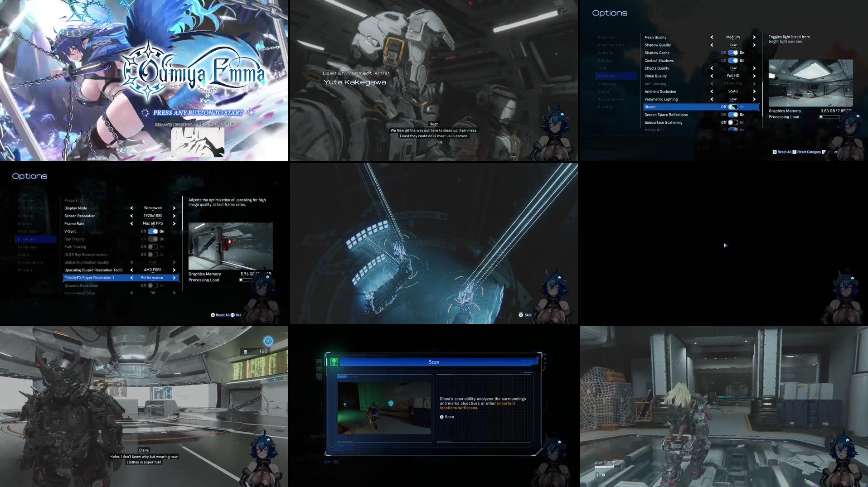Viewport: 868px width, 487px height.
Task: Select Language category in the Bloom options screen
Action: (x=607, y=84)
